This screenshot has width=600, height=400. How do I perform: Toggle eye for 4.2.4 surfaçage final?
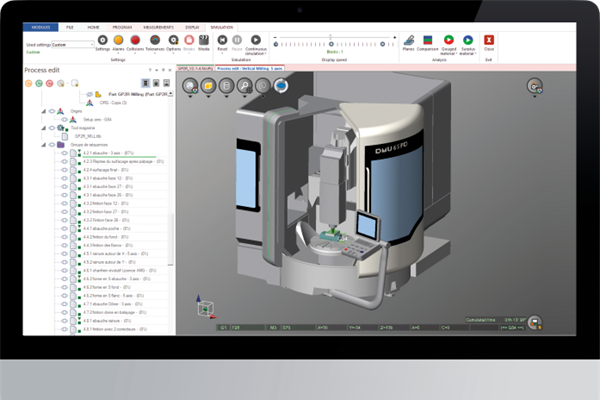(64, 170)
